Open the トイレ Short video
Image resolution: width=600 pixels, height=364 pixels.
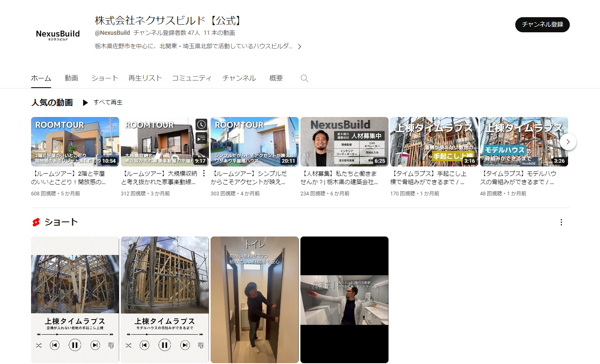click(x=255, y=300)
